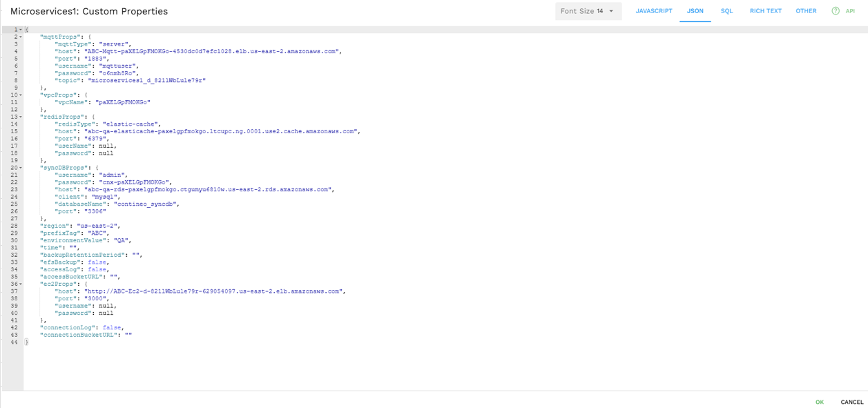The image size is (868, 408).
Task: Select the OTHER tab
Action: tap(805, 11)
